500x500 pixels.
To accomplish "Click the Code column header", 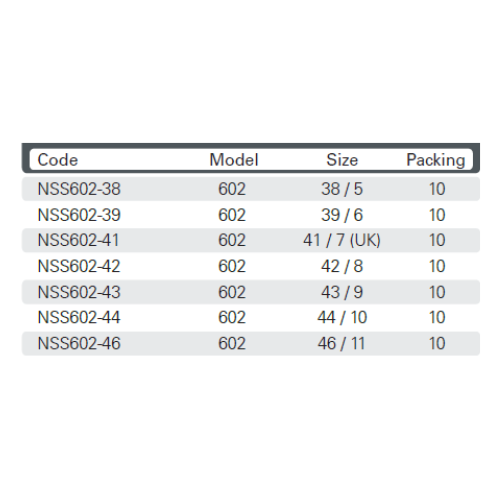I will tap(58, 160).
